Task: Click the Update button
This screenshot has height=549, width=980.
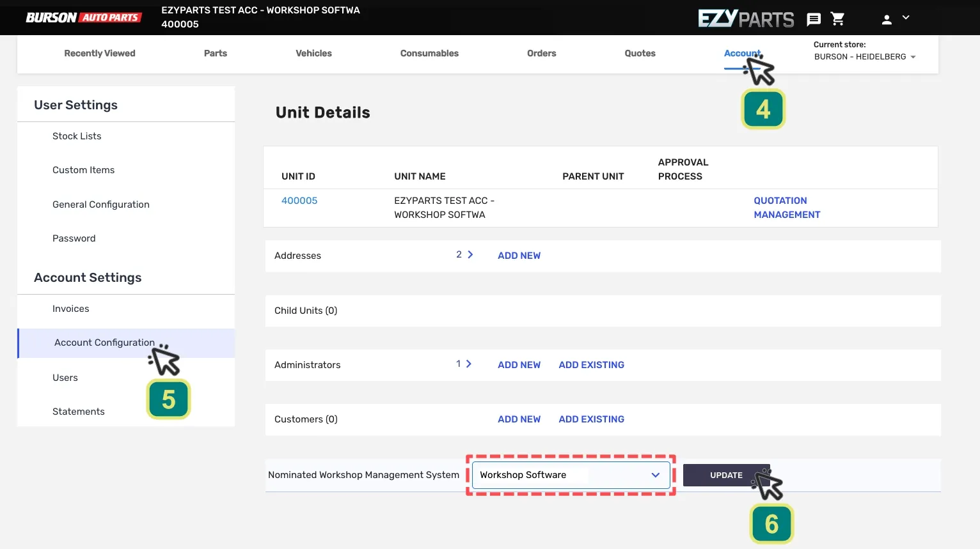Action: [x=726, y=475]
